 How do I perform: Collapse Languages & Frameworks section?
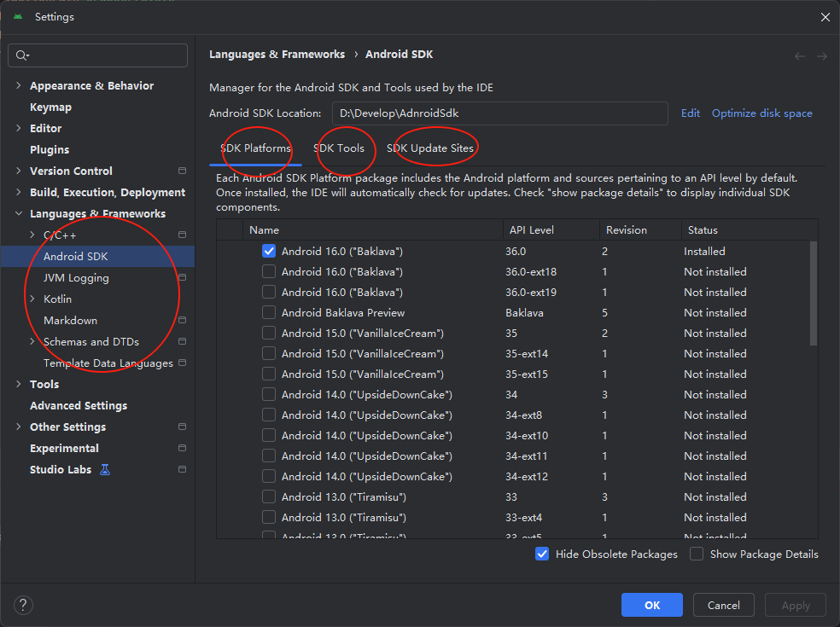[x=19, y=213]
